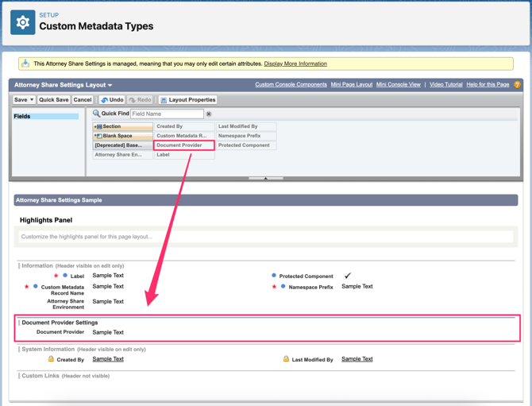The width and height of the screenshot is (532, 406).
Task: Select Document Provider field in the palette
Action: coord(183,145)
